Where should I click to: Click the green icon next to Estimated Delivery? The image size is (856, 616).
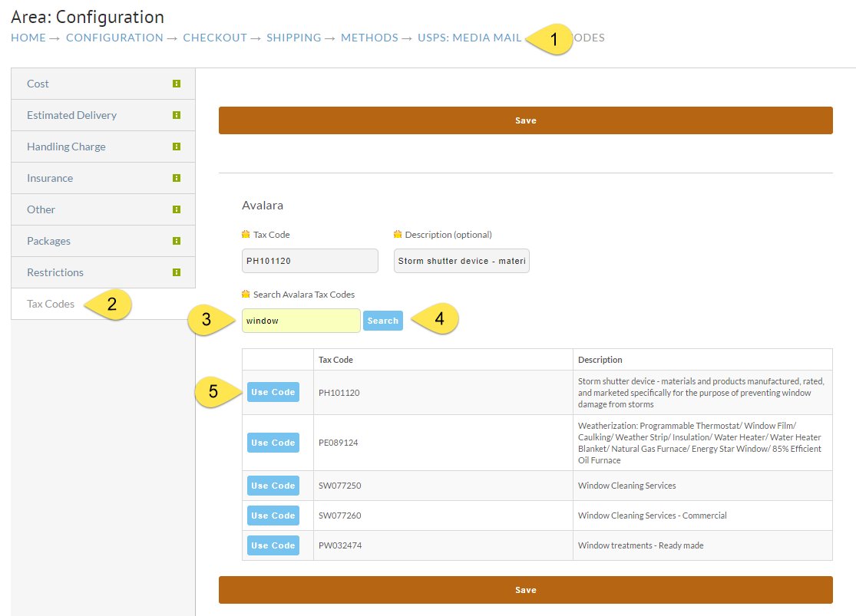[x=177, y=115]
